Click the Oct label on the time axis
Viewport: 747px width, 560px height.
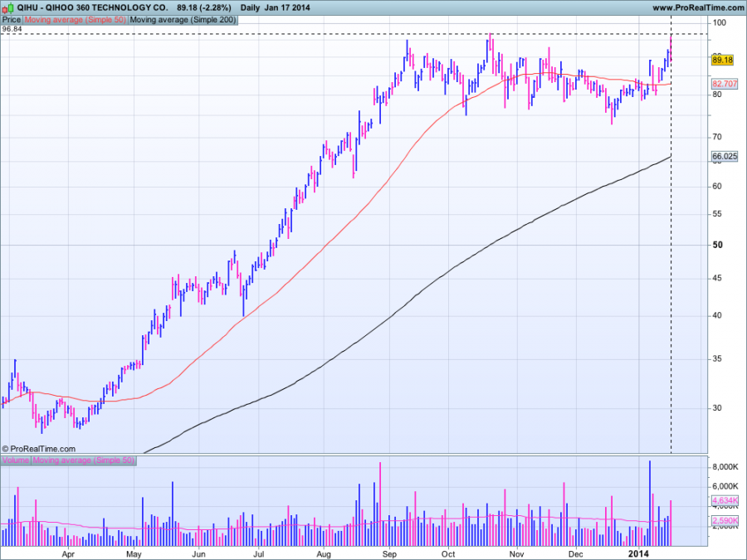click(448, 554)
